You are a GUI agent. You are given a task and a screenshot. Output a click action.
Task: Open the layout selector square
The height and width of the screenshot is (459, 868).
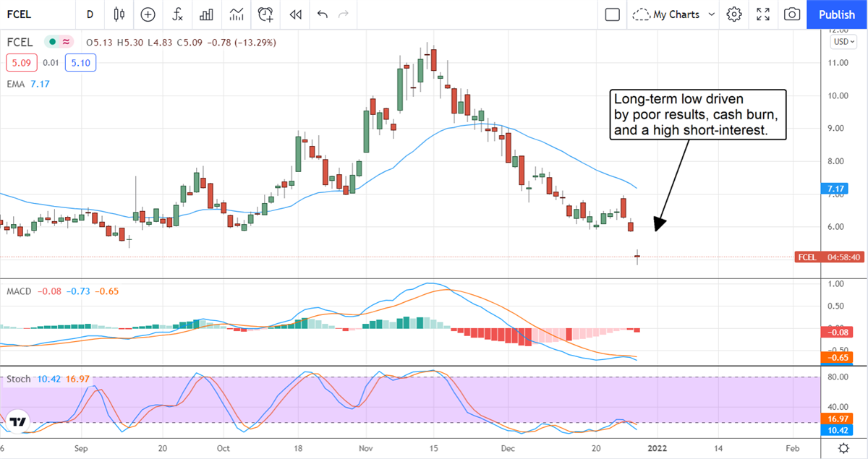click(612, 14)
